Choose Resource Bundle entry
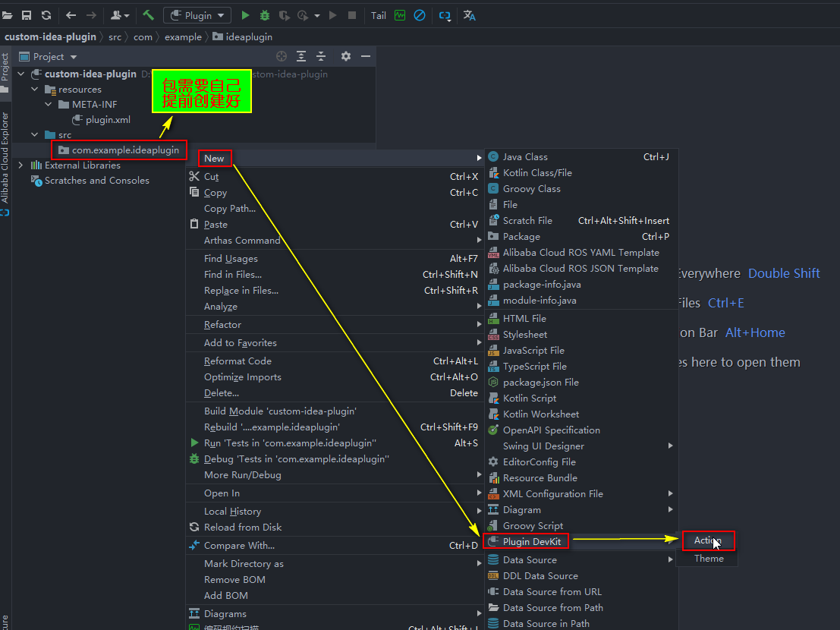840x630 pixels. click(x=581, y=478)
